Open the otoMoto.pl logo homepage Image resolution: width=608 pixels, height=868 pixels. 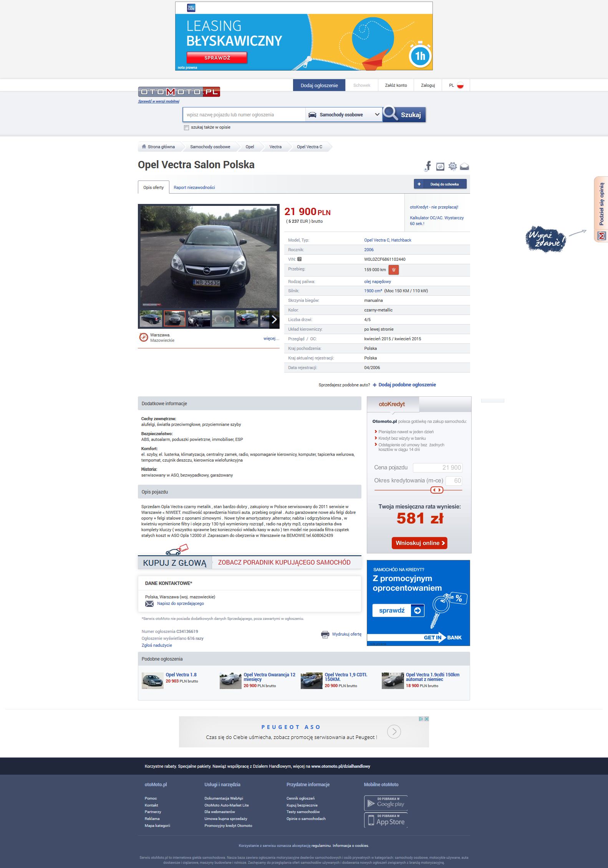(179, 92)
